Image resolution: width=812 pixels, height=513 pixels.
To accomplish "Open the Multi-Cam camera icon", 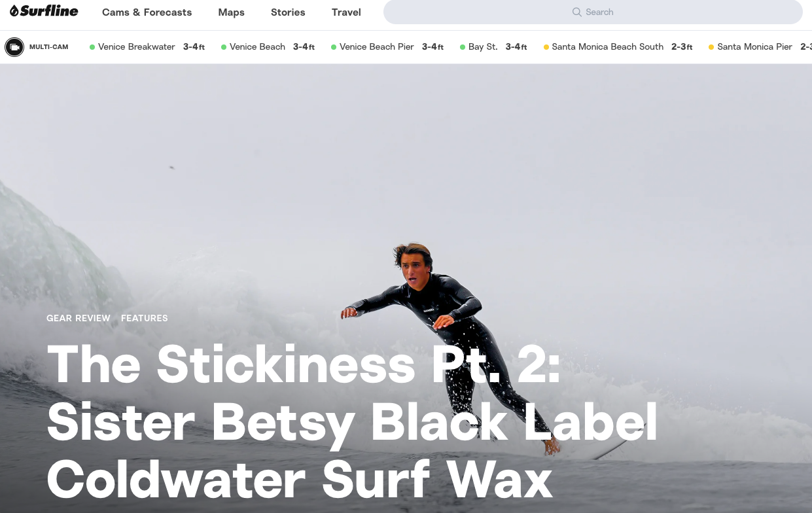I will coord(14,47).
